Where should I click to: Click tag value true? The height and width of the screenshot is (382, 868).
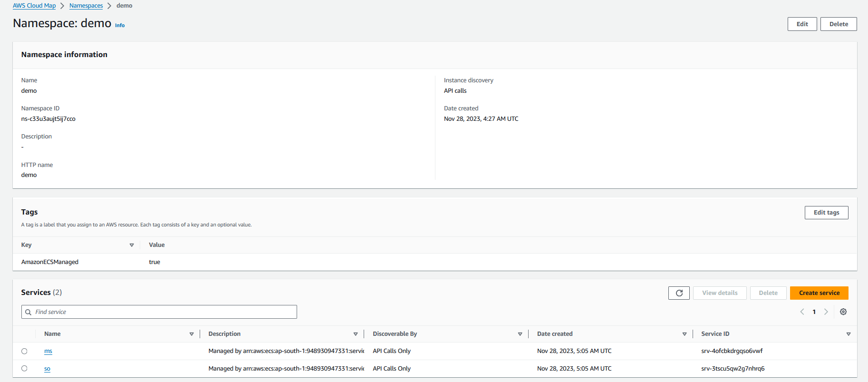click(154, 262)
